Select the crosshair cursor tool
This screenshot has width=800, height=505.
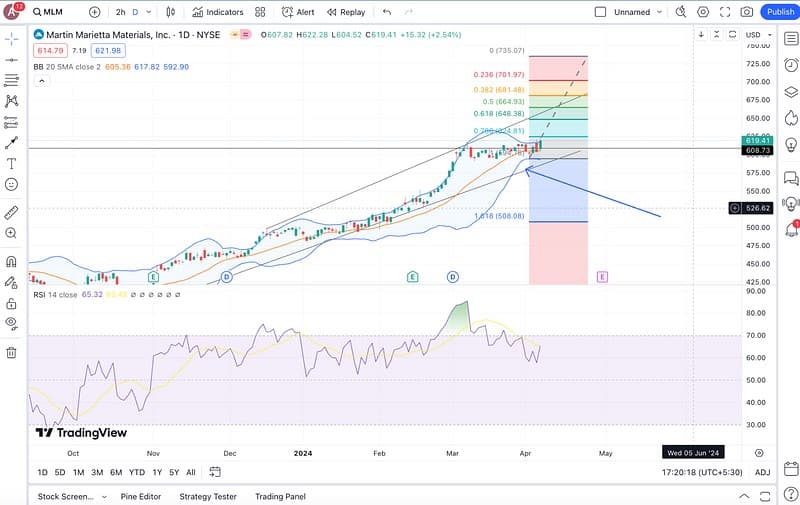tap(11, 38)
